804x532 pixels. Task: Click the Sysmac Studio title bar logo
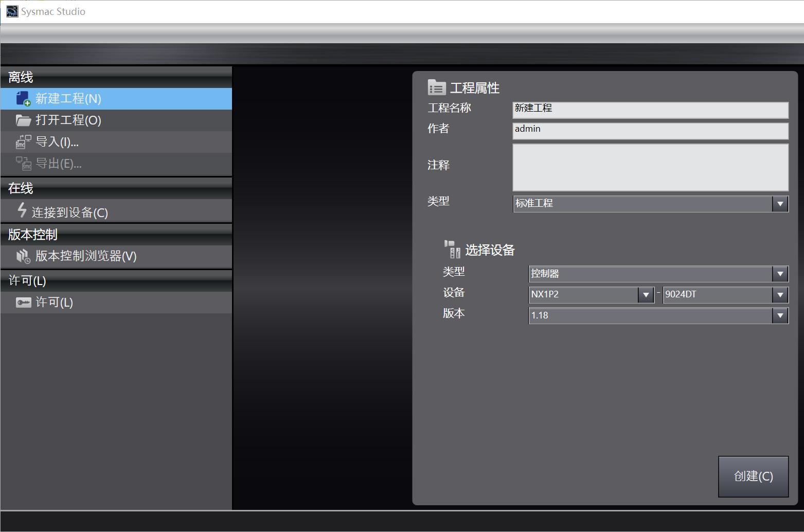pos(12,11)
